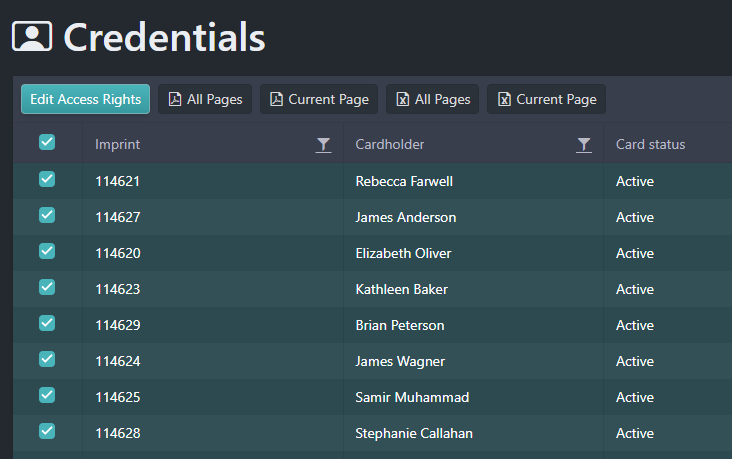Toggle Samir Muhammad's selection checkbox
The width and height of the screenshot is (732, 459).
[x=47, y=395]
